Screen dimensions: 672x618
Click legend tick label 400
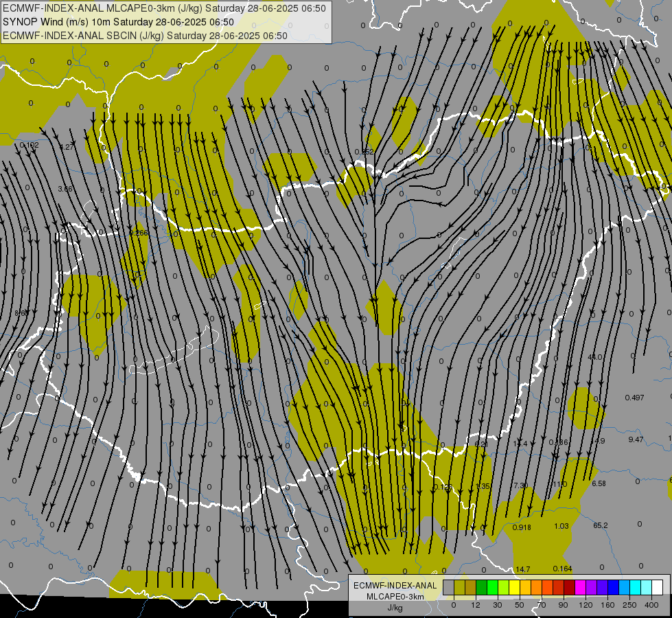tap(651, 605)
